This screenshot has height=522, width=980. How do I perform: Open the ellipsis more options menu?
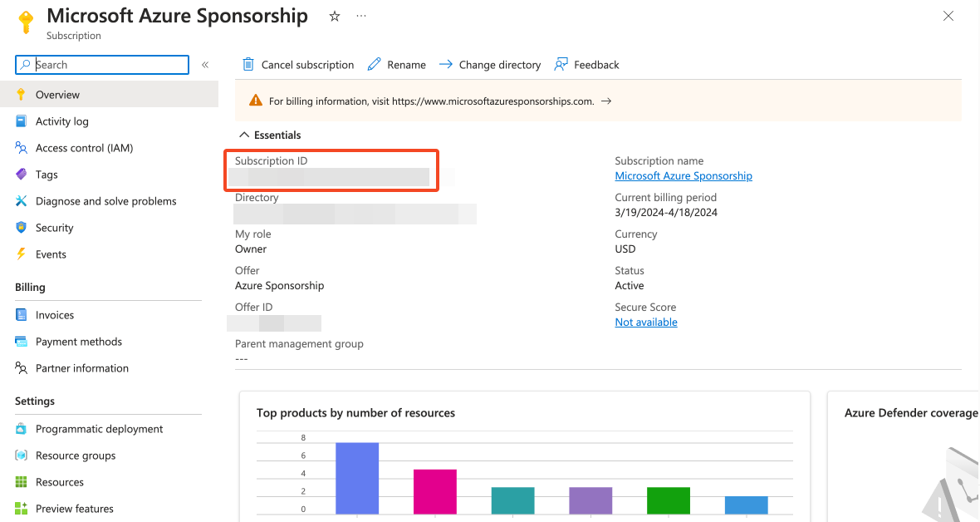click(x=361, y=16)
